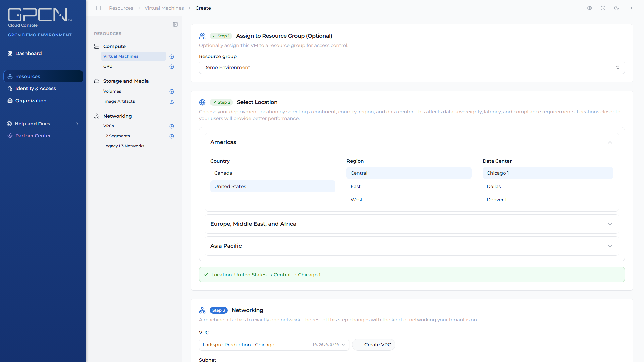The width and height of the screenshot is (644, 362).
Task: Open Dashboard from the sidebar
Action: pyautogui.click(x=43, y=53)
